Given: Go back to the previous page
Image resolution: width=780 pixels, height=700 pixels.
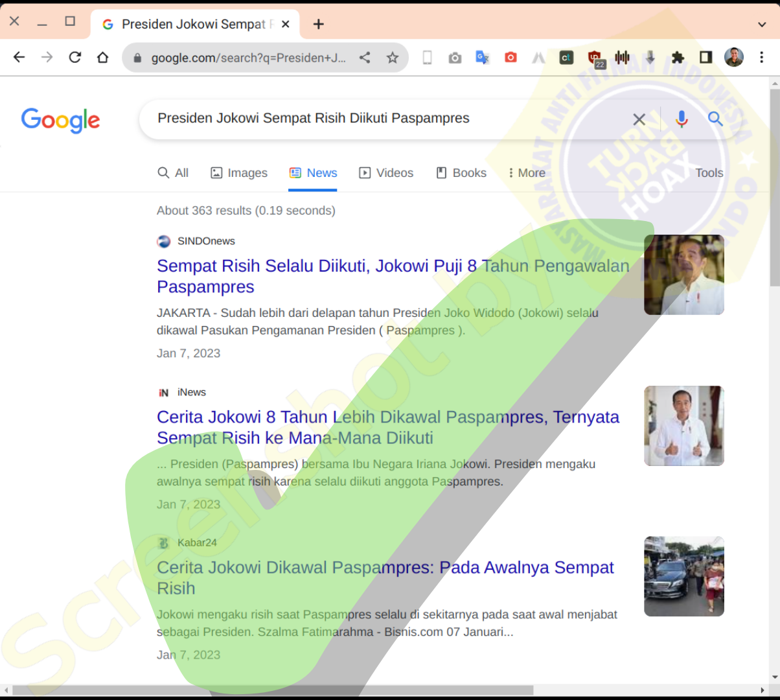Looking at the screenshot, I should pos(19,57).
